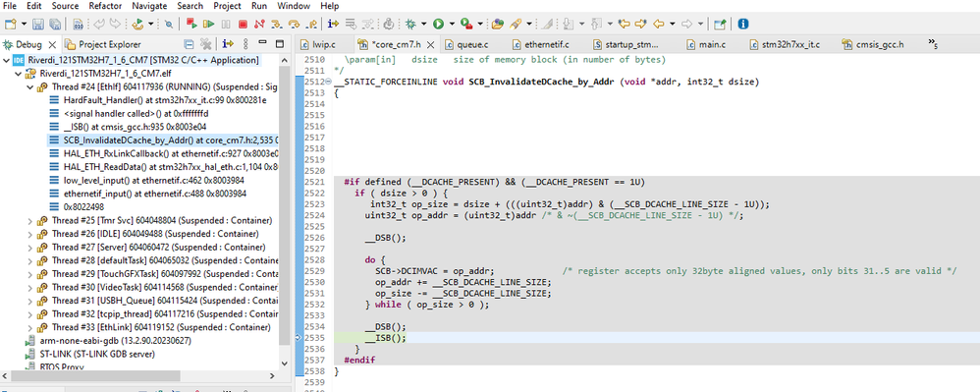Open the Run configurations dropdown arrow
Image resolution: width=980 pixels, height=392 pixels.
click(x=452, y=24)
